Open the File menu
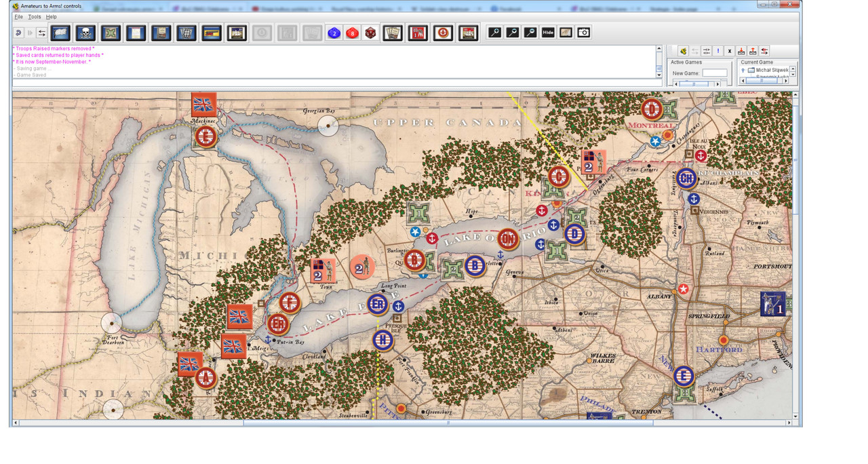The width and height of the screenshot is (868, 464). tap(19, 16)
